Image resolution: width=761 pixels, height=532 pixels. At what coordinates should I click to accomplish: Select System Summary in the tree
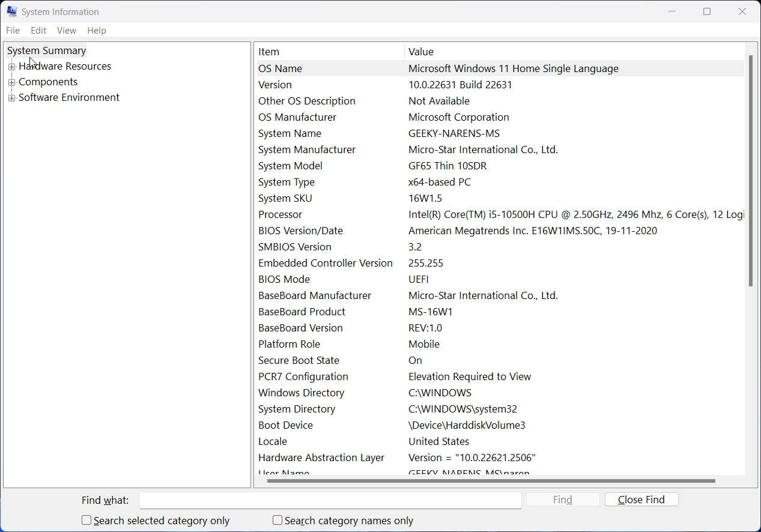47,50
